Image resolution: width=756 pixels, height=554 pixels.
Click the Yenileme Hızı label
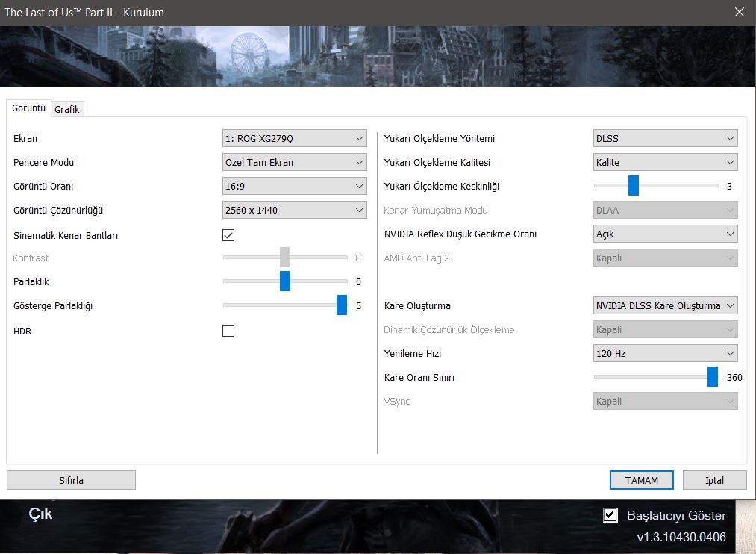[413, 353]
